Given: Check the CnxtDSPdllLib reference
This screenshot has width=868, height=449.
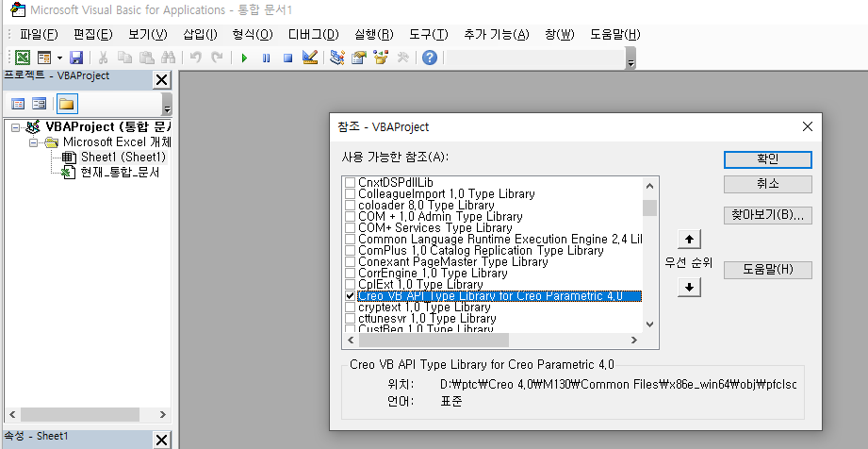Looking at the screenshot, I should tap(350, 182).
